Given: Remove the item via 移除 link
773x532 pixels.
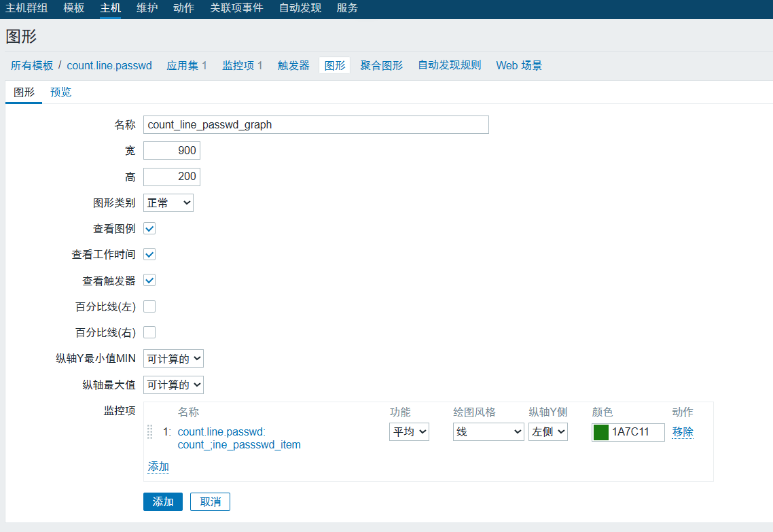Looking at the screenshot, I should click(x=682, y=432).
